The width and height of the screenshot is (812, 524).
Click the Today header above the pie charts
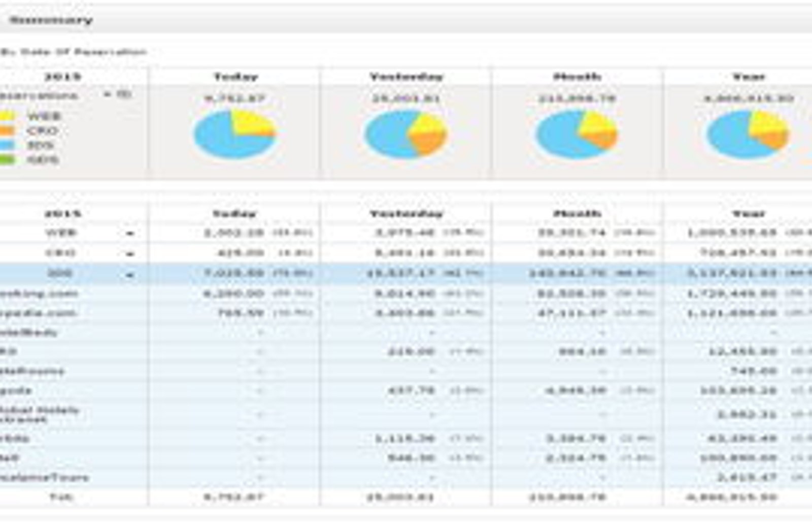coord(235,77)
